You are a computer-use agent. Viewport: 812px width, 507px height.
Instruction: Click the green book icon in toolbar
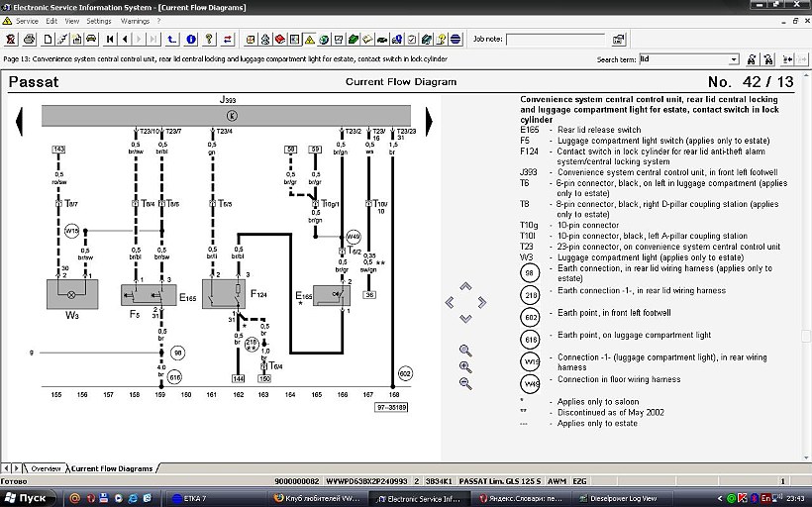pyautogui.click(x=354, y=39)
